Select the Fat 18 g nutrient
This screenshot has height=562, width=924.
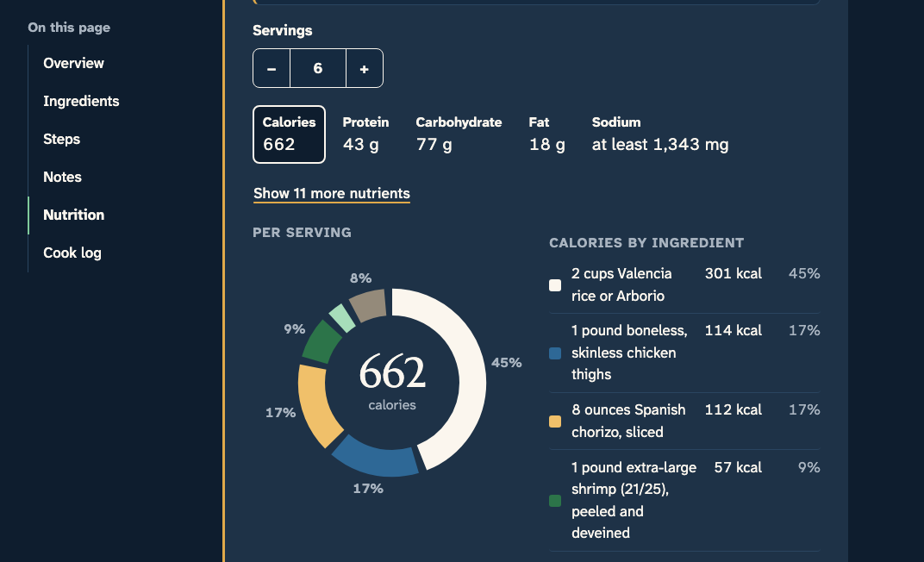pyautogui.click(x=546, y=134)
